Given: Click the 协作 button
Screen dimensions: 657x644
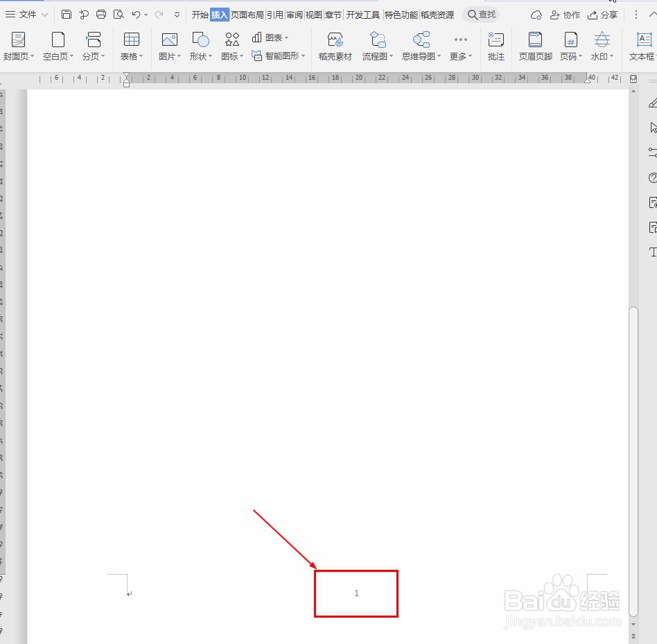Looking at the screenshot, I should (566, 15).
